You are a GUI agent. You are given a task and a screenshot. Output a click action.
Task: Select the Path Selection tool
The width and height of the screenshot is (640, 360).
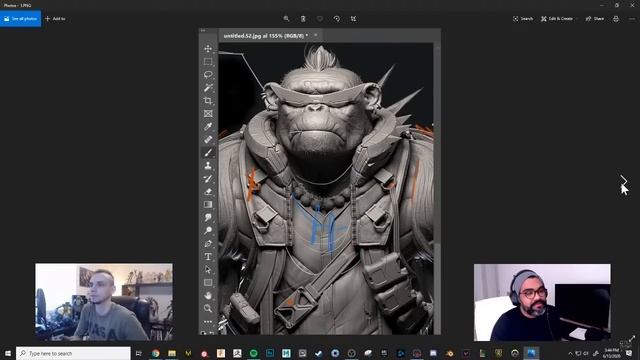pos(208,270)
